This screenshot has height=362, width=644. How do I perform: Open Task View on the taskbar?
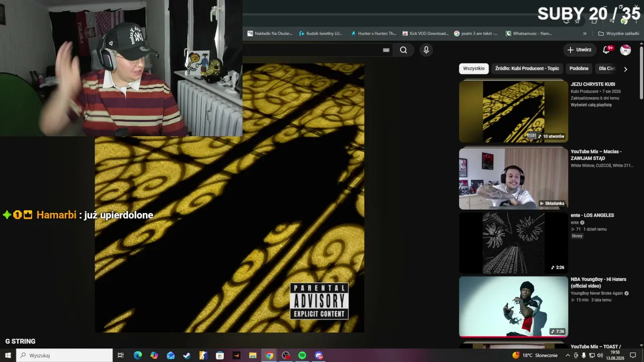(x=121, y=355)
